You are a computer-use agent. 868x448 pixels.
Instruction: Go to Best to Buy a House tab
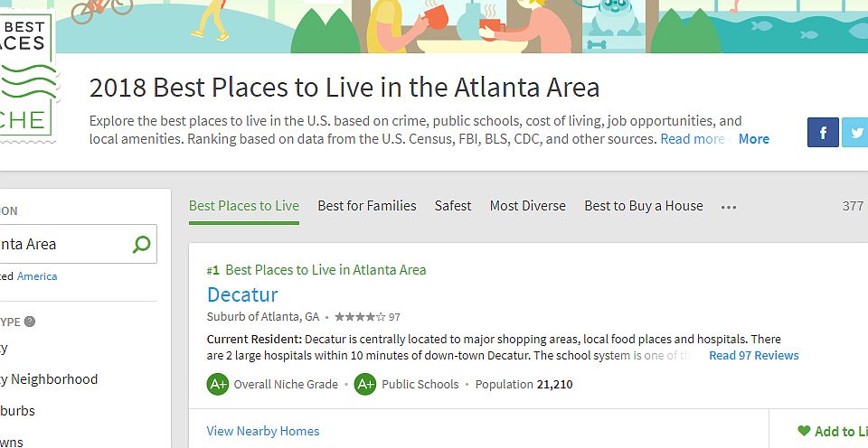(x=643, y=206)
